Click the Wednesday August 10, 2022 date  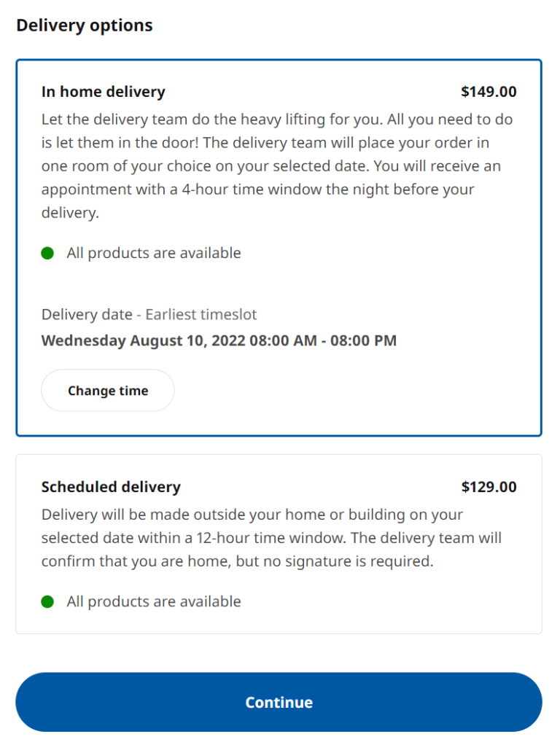pos(143,340)
